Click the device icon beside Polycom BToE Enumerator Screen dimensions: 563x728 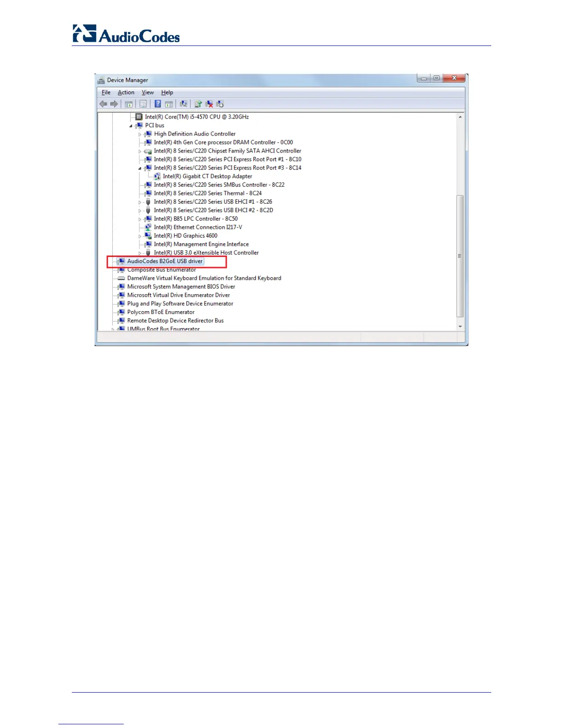(121, 312)
